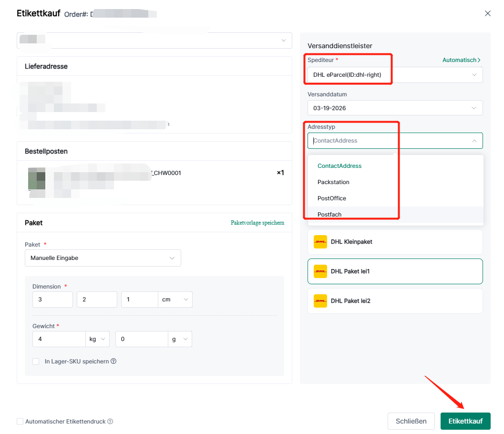Open the Paket Manuelle Eingabe dropdown
This screenshot has height=434, width=504.
103,258
